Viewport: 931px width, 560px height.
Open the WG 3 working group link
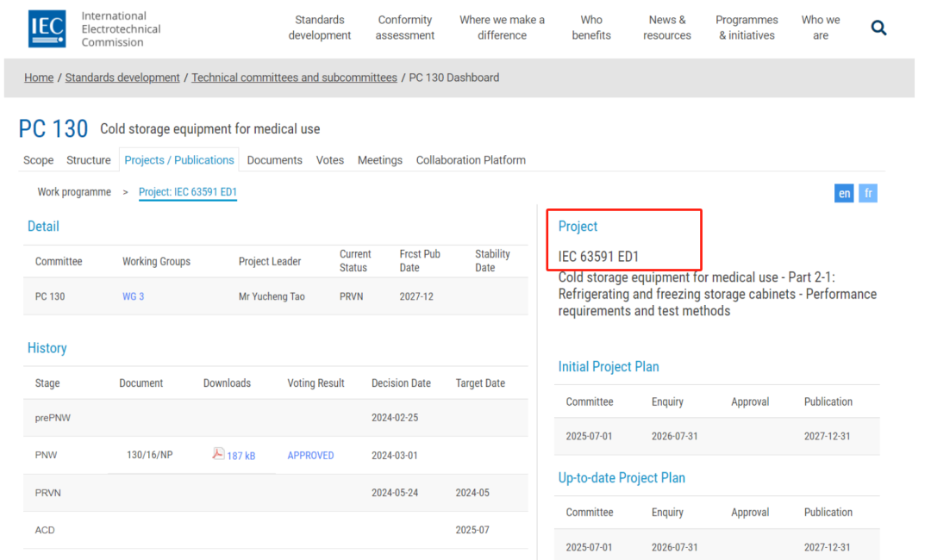[x=133, y=296]
